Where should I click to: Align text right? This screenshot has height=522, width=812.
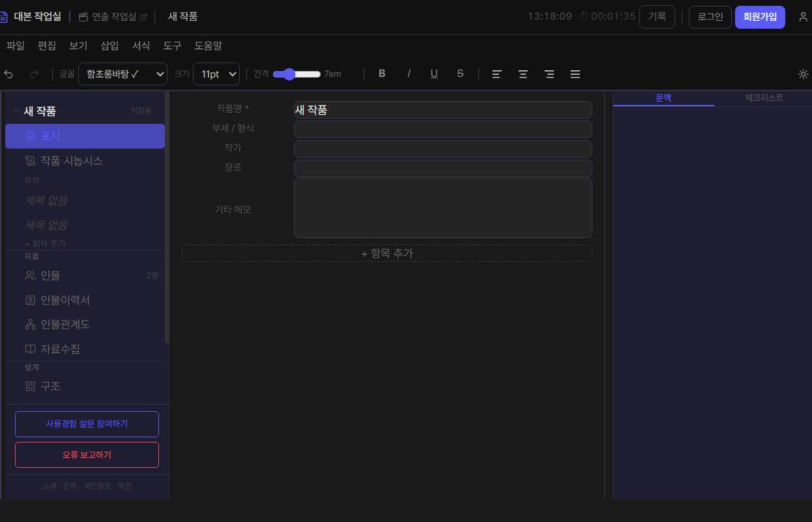click(x=549, y=74)
